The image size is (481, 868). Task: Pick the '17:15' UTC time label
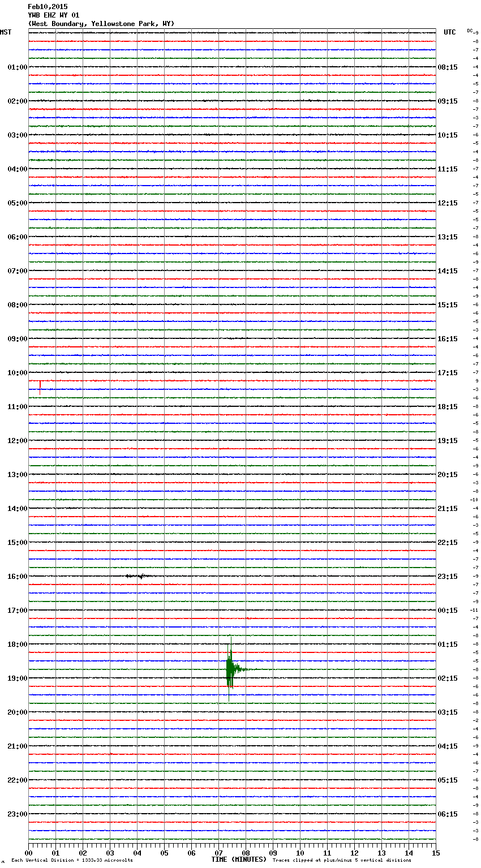[448, 373]
